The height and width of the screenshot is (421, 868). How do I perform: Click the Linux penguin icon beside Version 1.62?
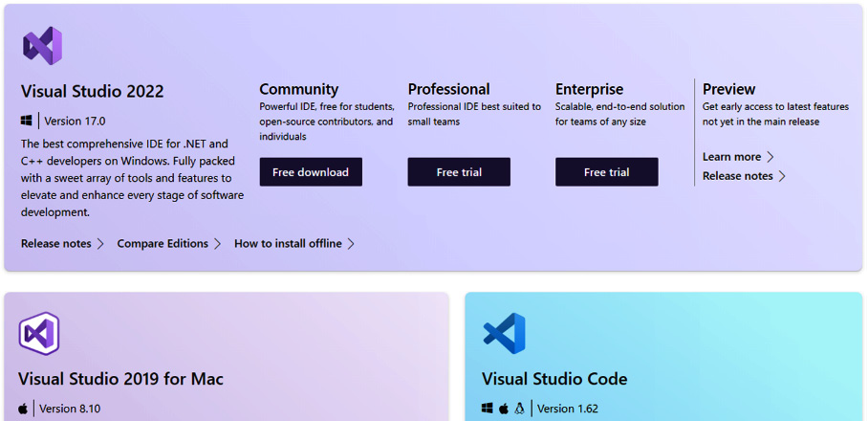tap(519, 409)
